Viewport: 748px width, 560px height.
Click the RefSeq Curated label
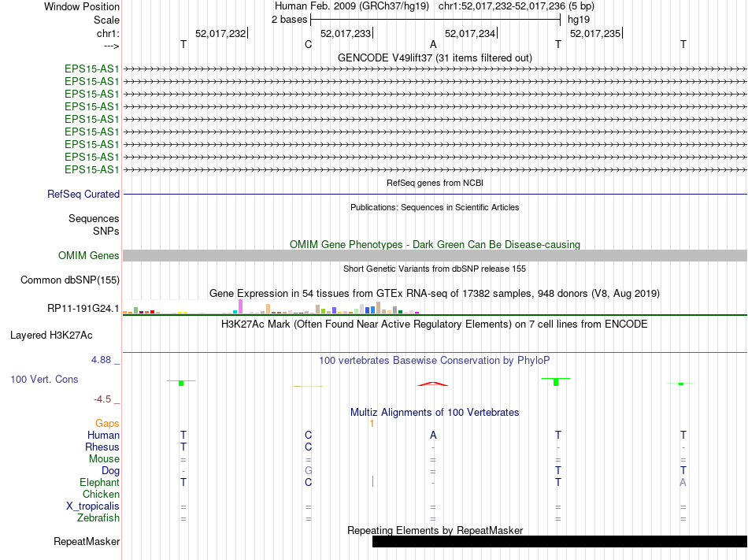83,194
